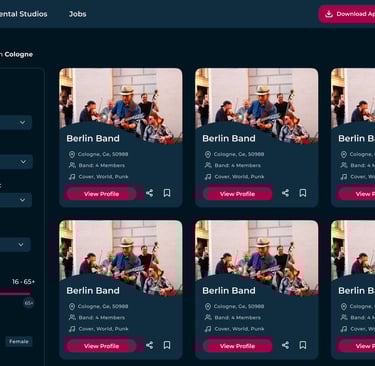The height and width of the screenshot is (366, 375).
Task: Click the '16 - 65+' age range label
Action: point(23,282)
